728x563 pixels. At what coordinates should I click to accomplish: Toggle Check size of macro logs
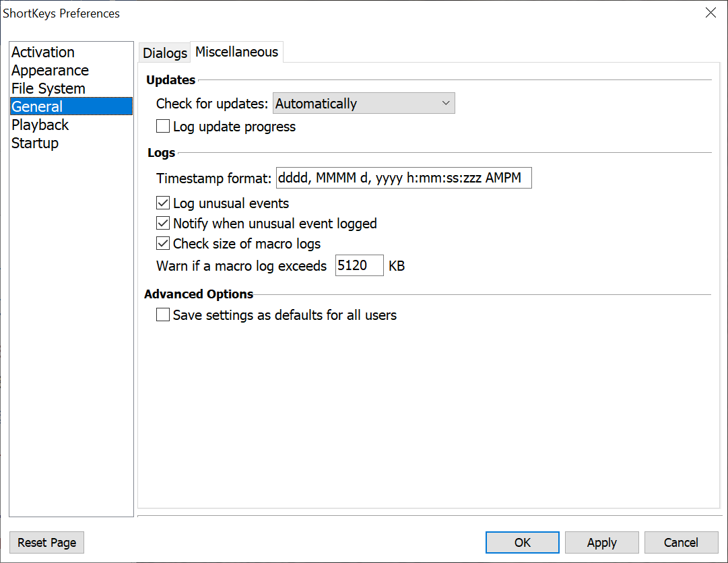coord(163,244)
